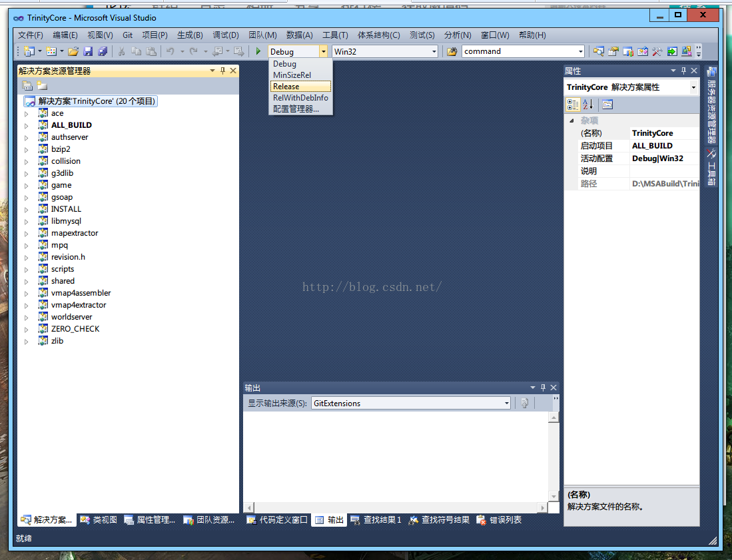Choose 配置管理器... in the configuration list
Viewport: 732px width, 560px height.
pyautogui.click(x=296, y=109)
